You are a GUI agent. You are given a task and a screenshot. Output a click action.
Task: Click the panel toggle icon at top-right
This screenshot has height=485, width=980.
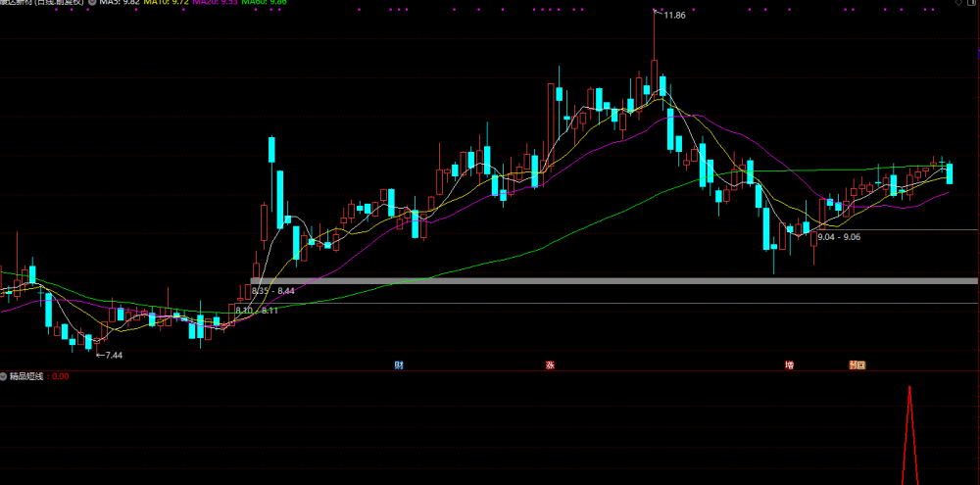pyautogui.click(x=972, y=3)
